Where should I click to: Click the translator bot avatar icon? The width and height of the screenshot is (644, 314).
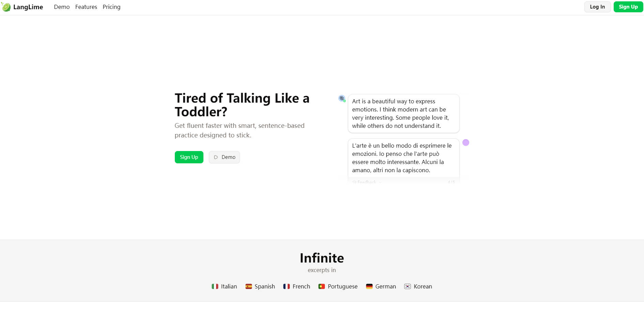coord(342,98)
